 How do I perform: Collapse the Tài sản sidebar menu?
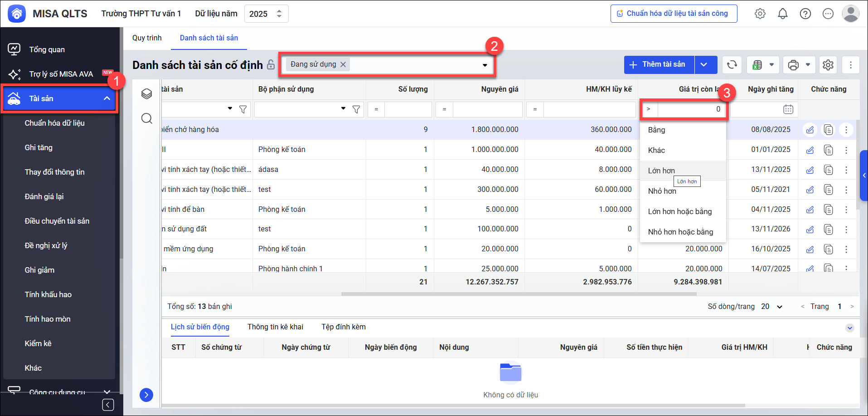coord(107,98)
